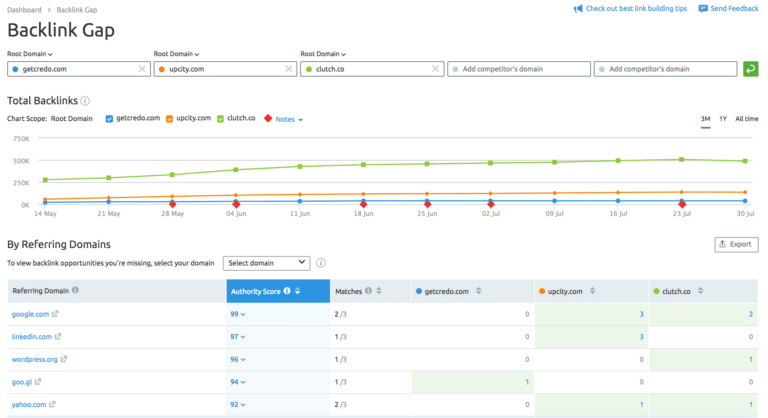Open the Select domain dropdown
This screenshot has width=768, height=418.
tap(266, 263)
